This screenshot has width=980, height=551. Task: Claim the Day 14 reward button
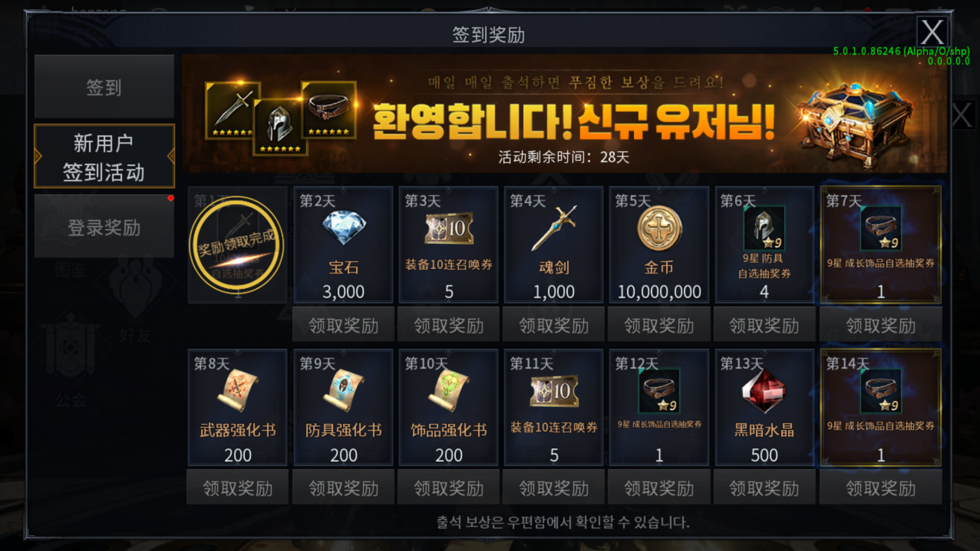click(x=881, y=487)
